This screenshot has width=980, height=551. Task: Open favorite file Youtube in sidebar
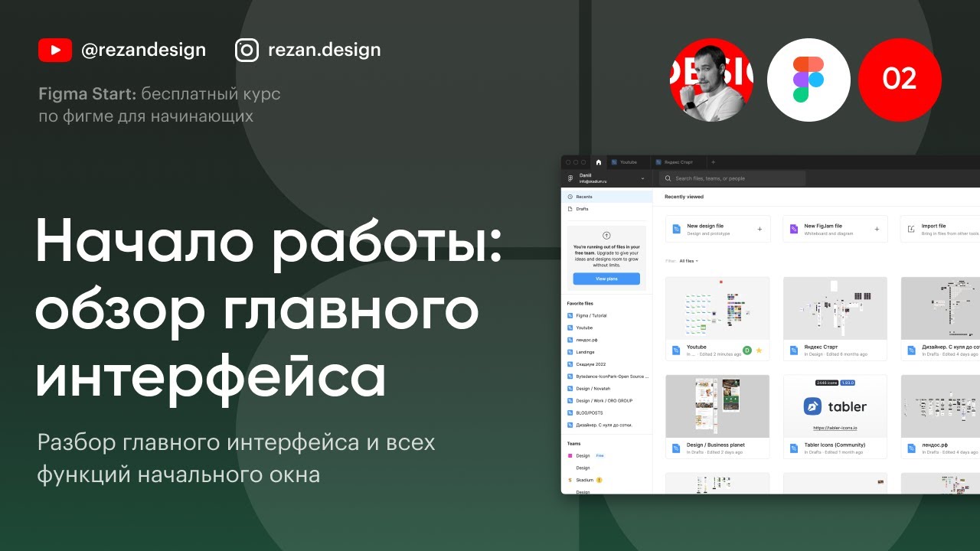(606, 328)
